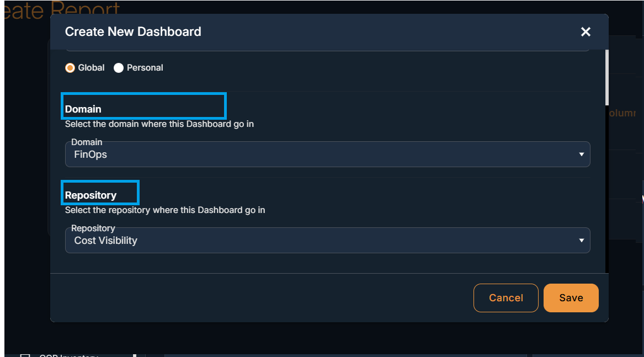This screenshot has width=644, height=357.
Task: Click the small floating Domain field label
Action: (x=87, y=142)
